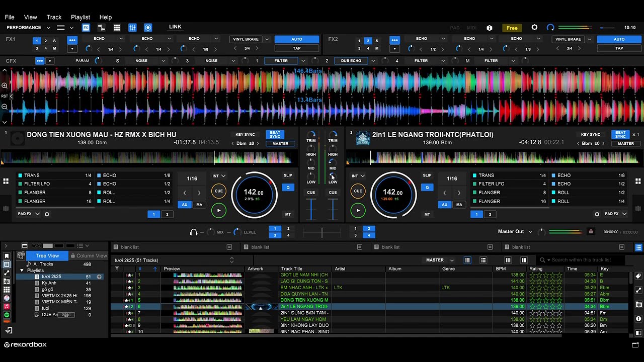The height and width of the screenshot is (362, 644).
Task: Click the deck 1 pad grid icon
Action: point(6,181)
